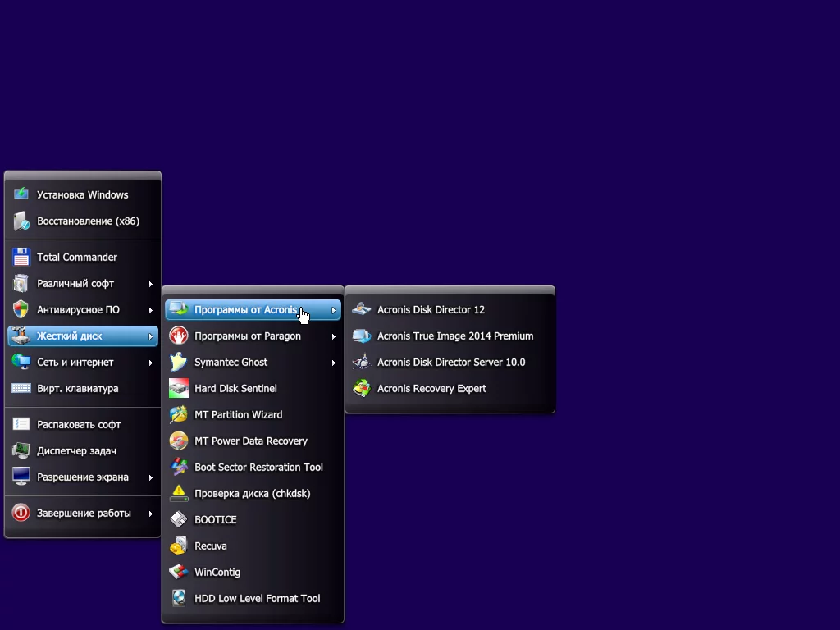Click the Разрешение экрана monitor icon
The image size is (840, 630).
tap(21, 477)
